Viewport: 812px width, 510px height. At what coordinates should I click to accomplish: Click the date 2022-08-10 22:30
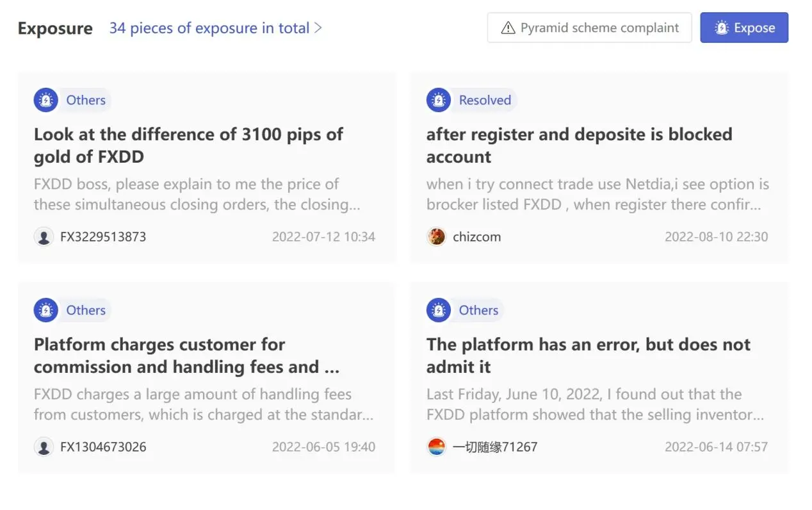click(x=716, y=237)
